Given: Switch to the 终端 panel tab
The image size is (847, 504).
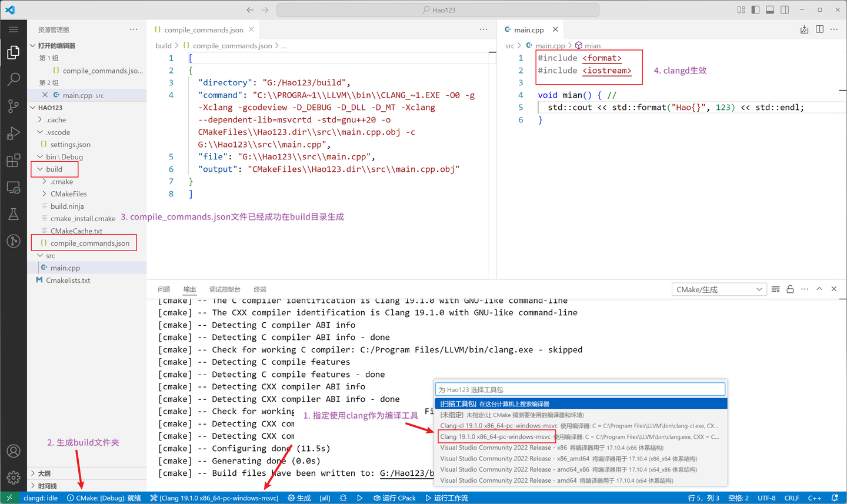Looking at the screenshot, I should coord(259,289).
